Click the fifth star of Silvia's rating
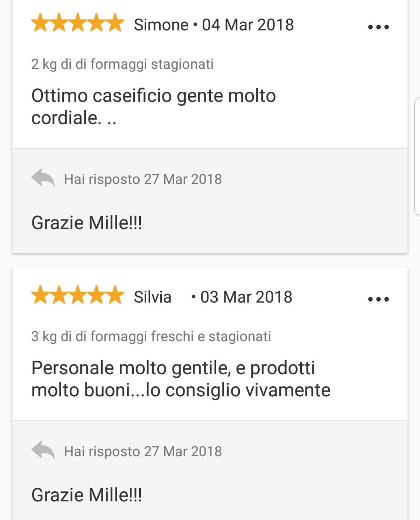420x520 pixels. [115, 295]
